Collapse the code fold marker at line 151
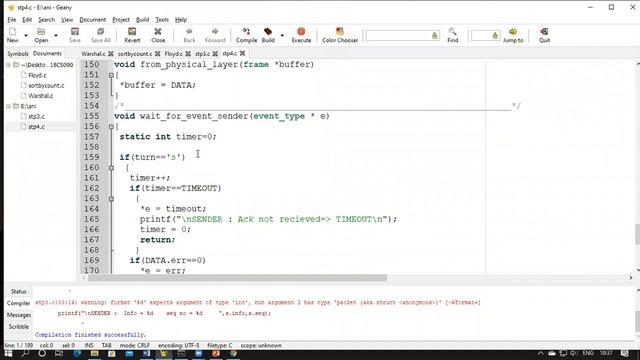This screenshot has width=640, height=360. coord(111,75)
